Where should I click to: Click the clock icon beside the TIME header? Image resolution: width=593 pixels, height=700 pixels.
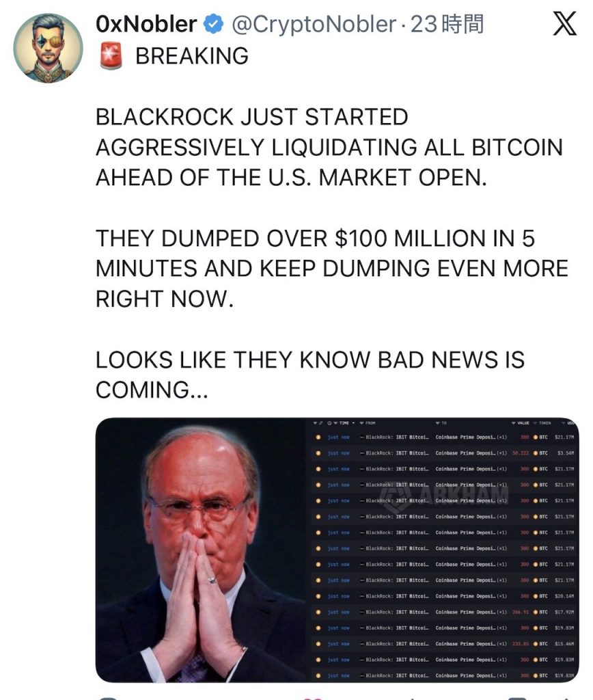pos(329,422)
